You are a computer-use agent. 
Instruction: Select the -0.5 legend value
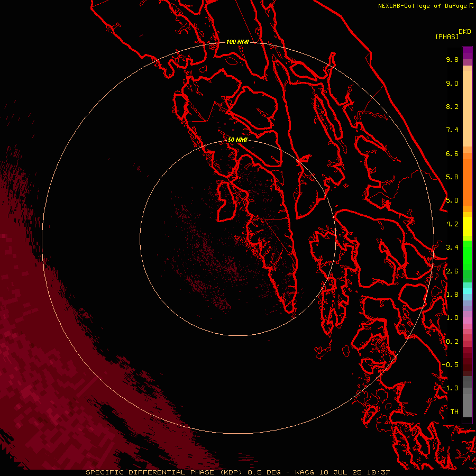click(x=450, y=365)
